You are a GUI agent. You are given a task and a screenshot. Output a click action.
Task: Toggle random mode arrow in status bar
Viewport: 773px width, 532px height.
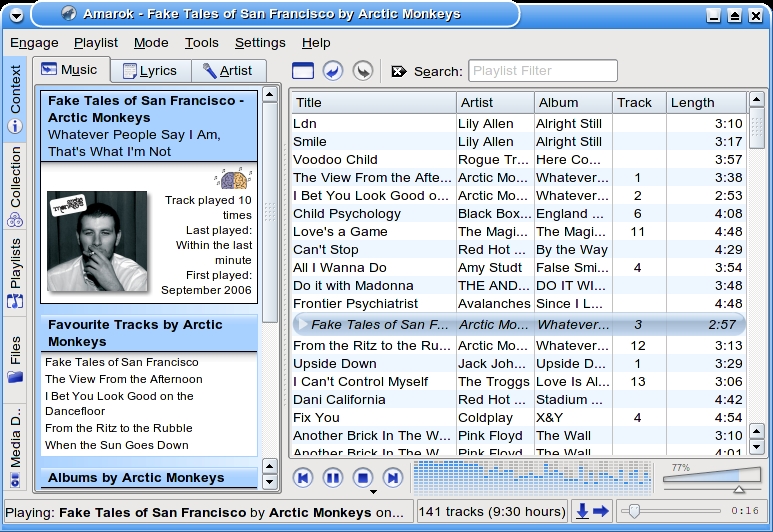582,511
